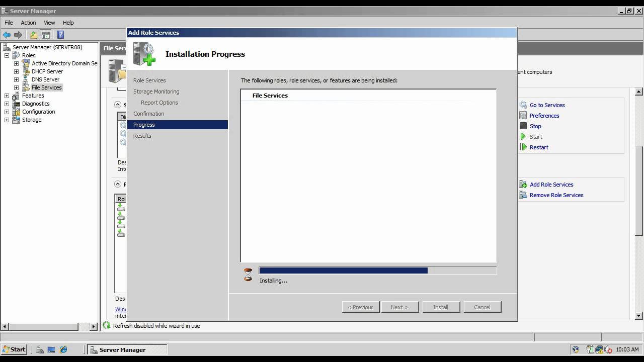Click the muted volume tray icon

(x=608, y=349)
